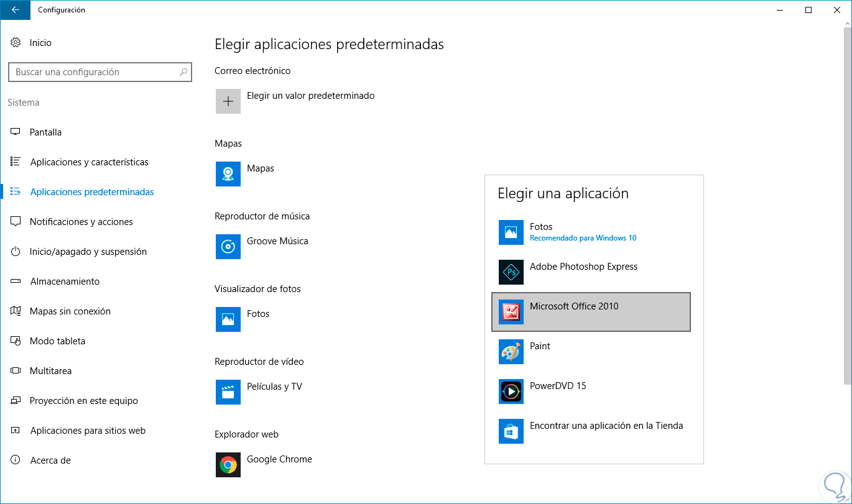Click the icon beside Aplicaciones para sitios web
The width and height of the screenshot is (852, 504).
(x=16, y=431)
